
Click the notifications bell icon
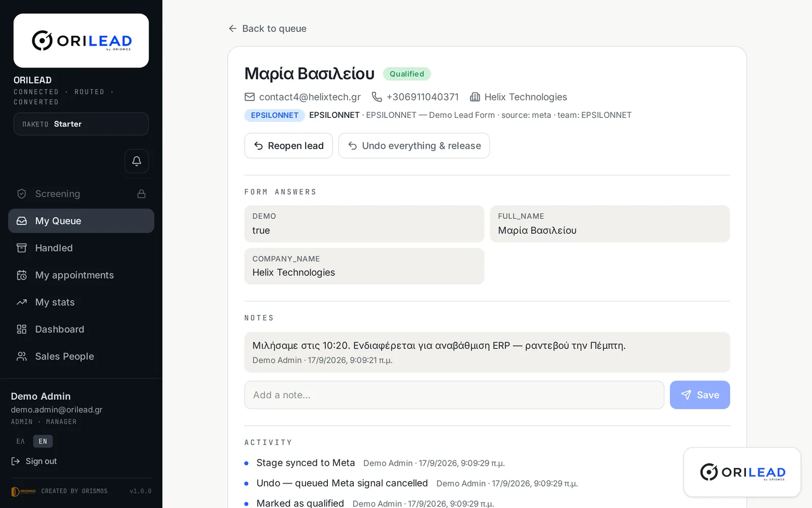137,161
